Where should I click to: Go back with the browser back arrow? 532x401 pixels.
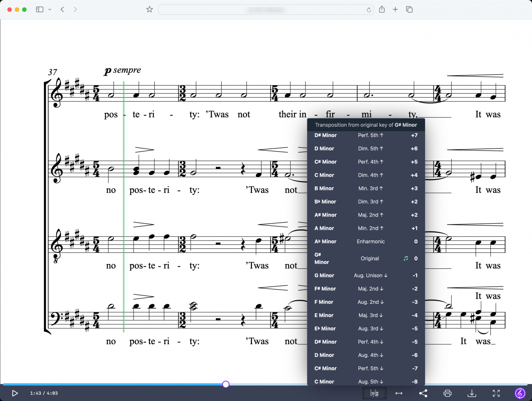coord(62,9)
